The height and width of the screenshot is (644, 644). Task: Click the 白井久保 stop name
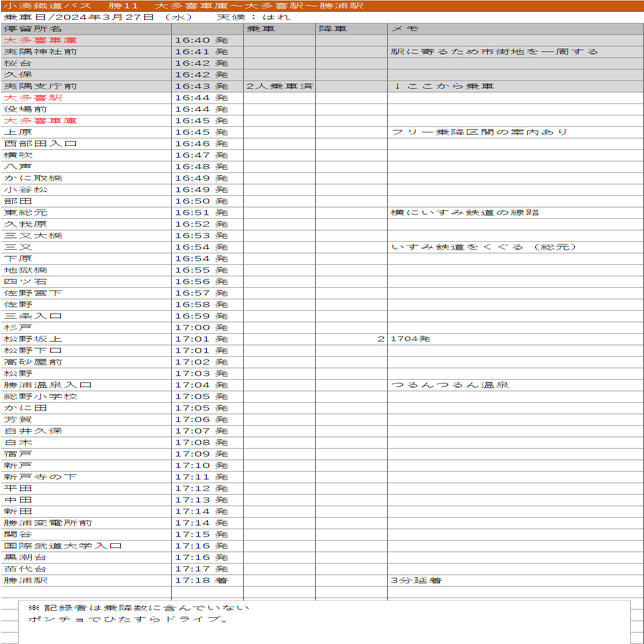(x=33, y=431)
